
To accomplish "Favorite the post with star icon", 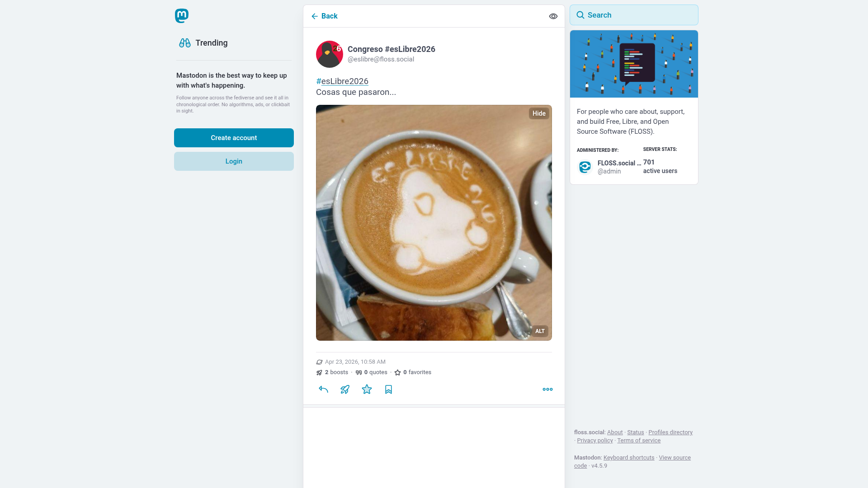I will [x=367, y=389].
